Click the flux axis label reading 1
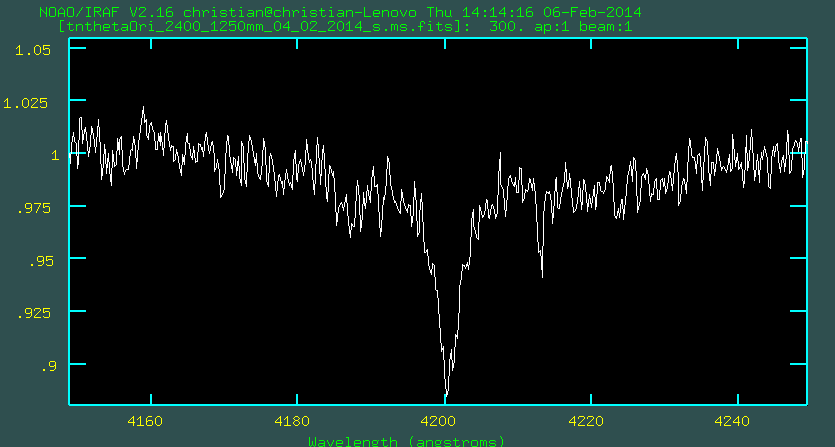 pos(54,155)
